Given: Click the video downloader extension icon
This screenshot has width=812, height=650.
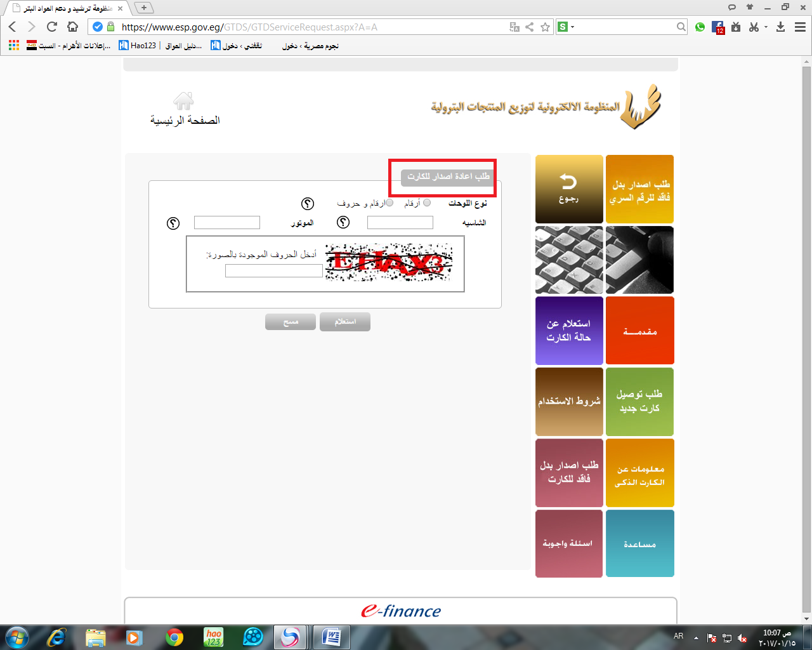Looking at the screenshot, I should pyautogui.click(x=736, y=27).
